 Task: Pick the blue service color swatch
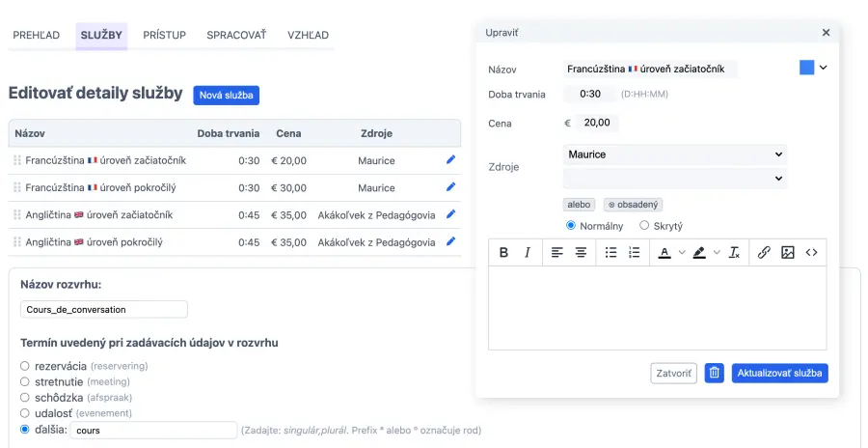pyautogui.click(x=807, y=68)
